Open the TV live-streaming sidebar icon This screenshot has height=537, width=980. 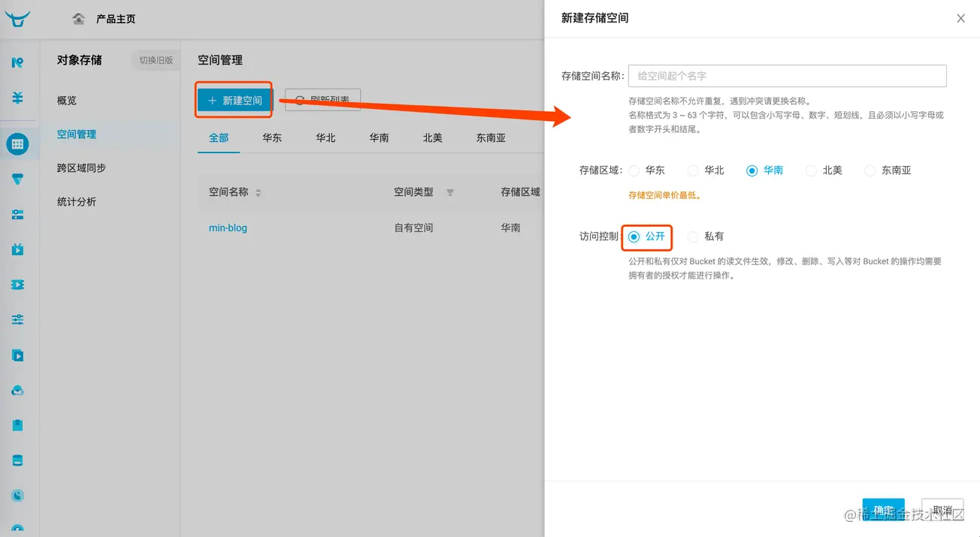17,249
